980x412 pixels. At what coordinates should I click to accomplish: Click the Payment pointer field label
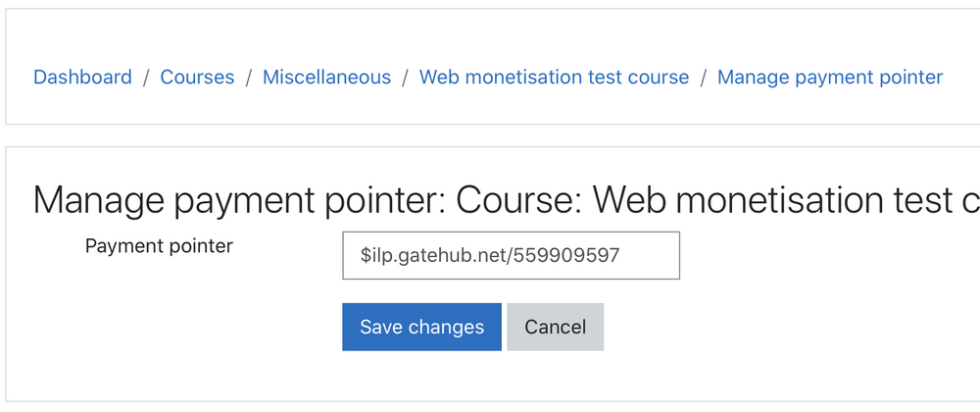(159, 246)
